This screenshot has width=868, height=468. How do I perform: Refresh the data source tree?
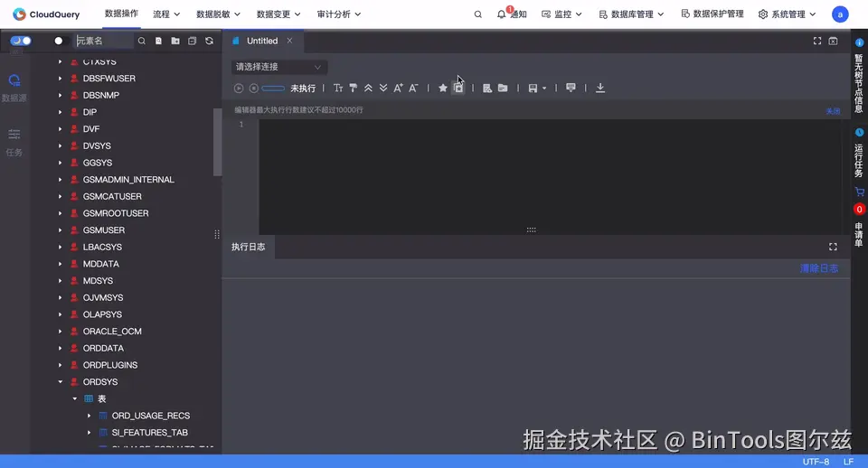click(x=209, y=41)
